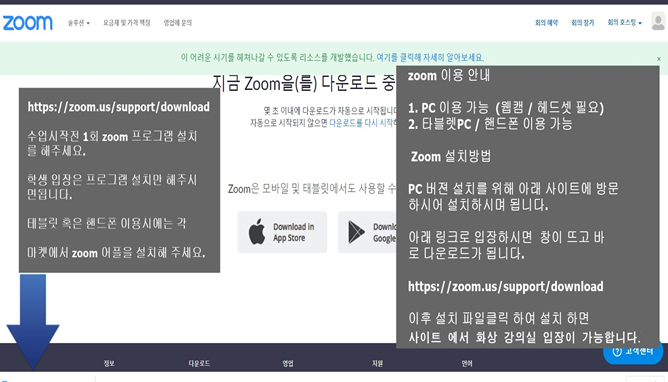Open the 고객센터 help button

[x=633, y=352]
